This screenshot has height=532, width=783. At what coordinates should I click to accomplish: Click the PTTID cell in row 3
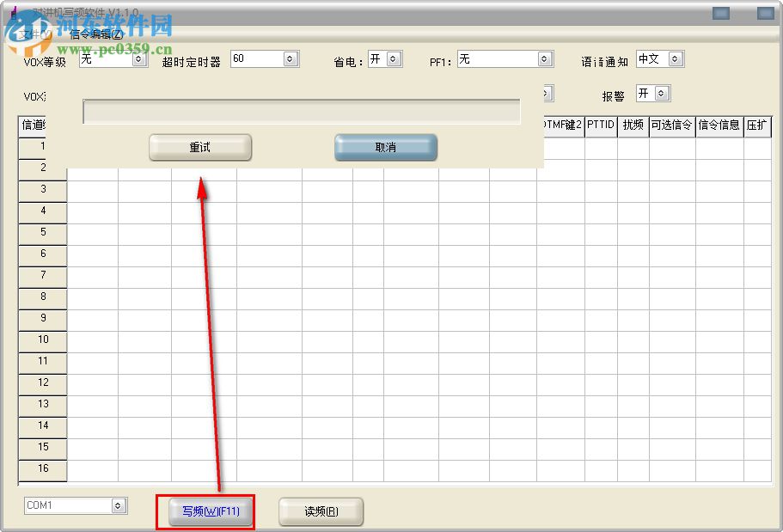point(601,192)
